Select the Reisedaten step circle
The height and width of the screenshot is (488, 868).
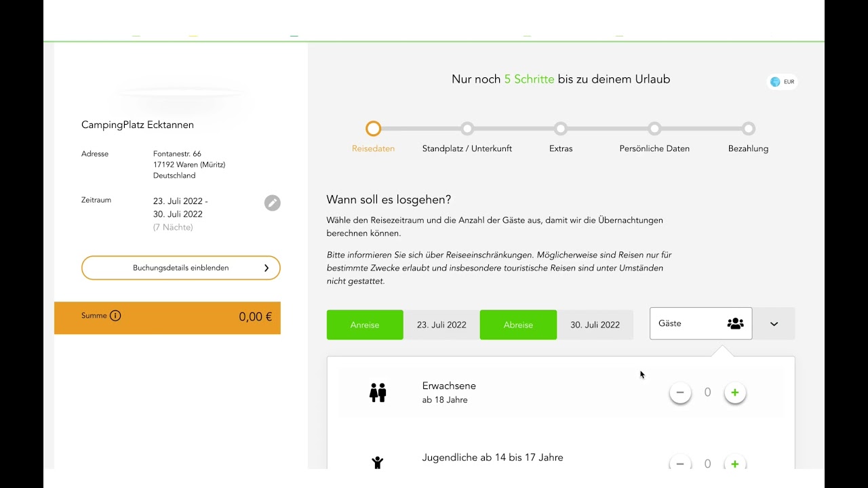373,128
